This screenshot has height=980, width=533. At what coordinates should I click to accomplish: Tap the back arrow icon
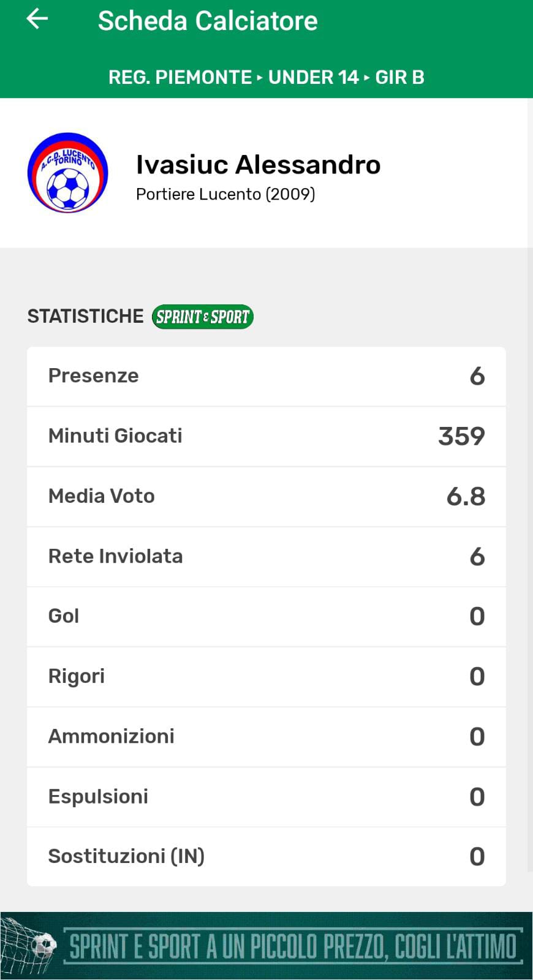point(37,19)
